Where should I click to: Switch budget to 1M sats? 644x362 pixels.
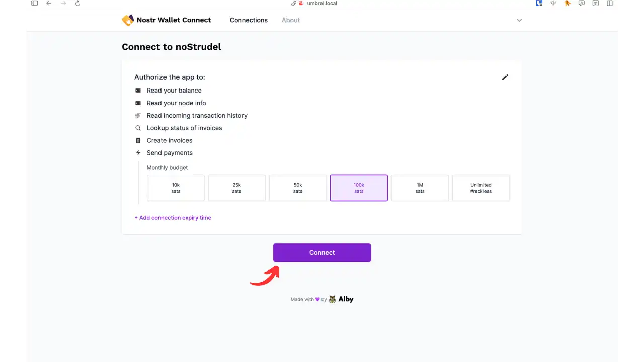420,188
